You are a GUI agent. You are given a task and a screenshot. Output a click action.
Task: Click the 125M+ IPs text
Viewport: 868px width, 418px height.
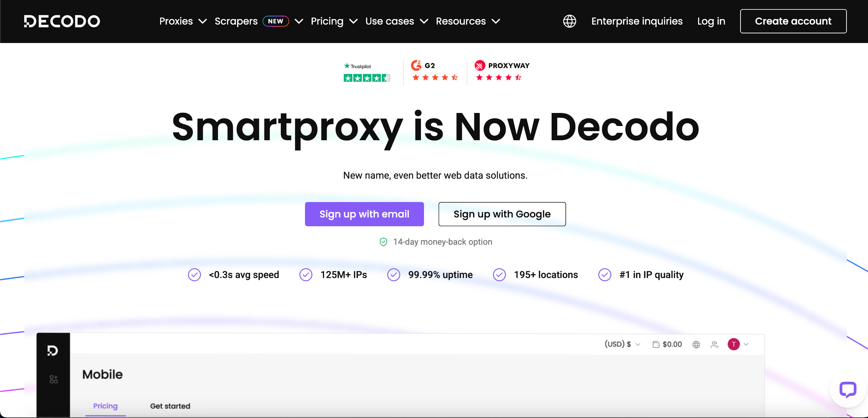click(344, 275)
